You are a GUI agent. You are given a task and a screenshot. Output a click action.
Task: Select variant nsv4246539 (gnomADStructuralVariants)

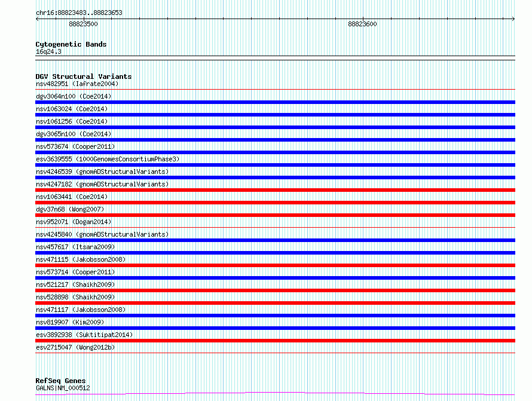102,172
